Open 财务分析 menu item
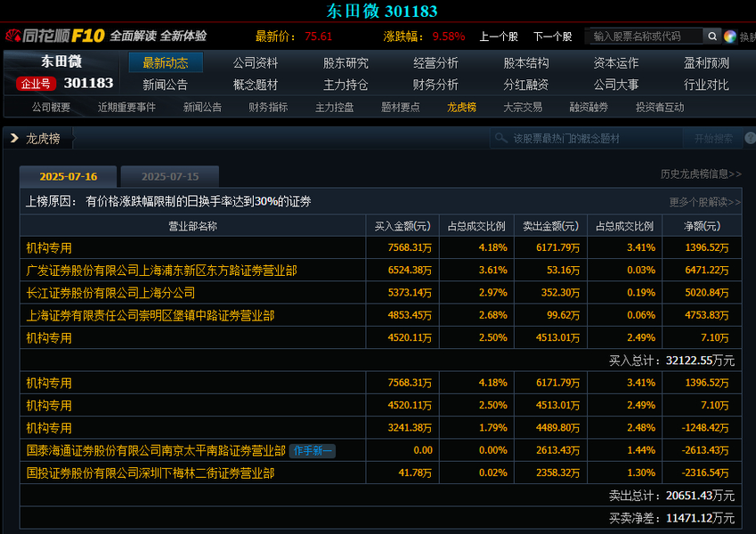The image size is (756, 534). pos(435,85)
